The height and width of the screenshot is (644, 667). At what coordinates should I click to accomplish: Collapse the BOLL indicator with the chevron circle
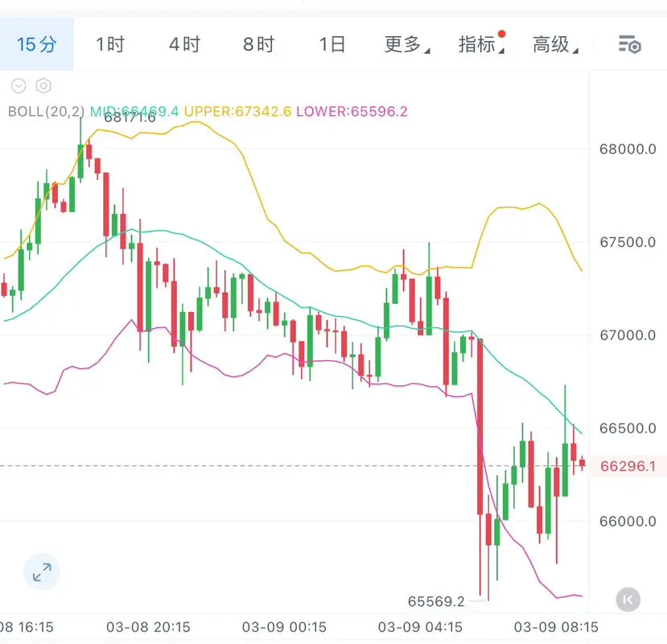[19, 86]
